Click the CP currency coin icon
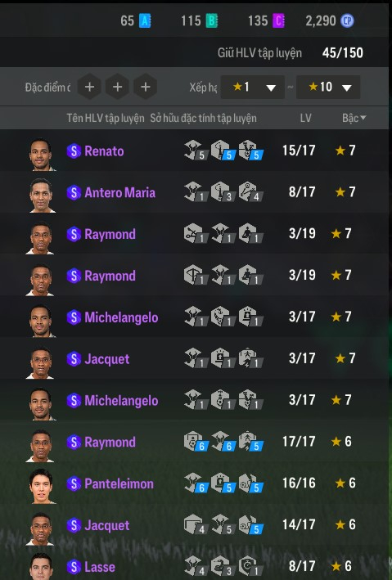This screenshot has height=580, width=392. [x=347, y=21]
